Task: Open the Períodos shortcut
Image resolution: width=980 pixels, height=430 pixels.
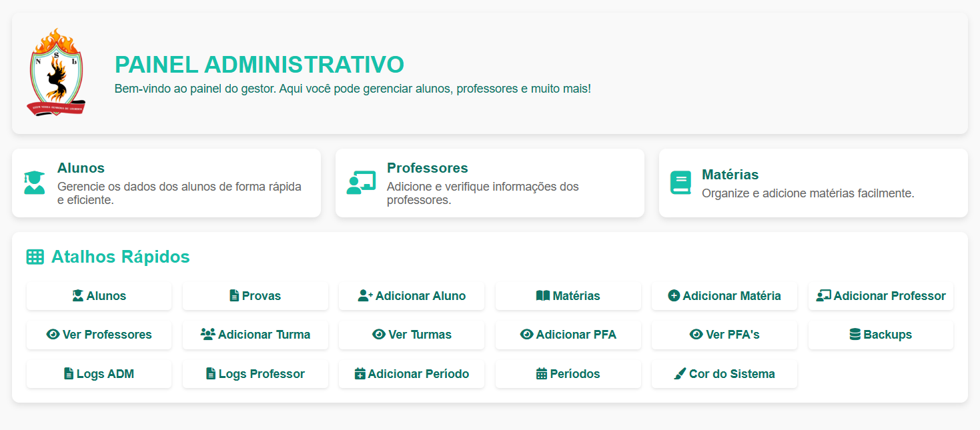Action: coord(568,374)
